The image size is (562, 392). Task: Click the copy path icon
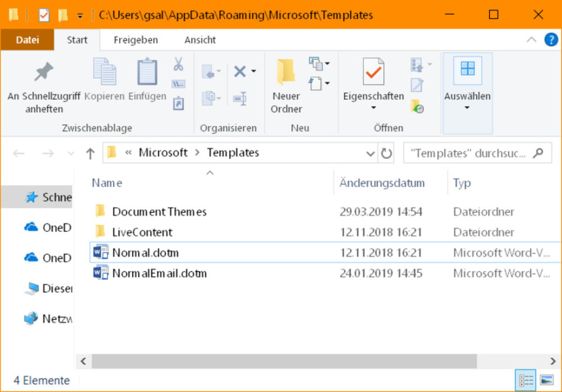point(179,84)
